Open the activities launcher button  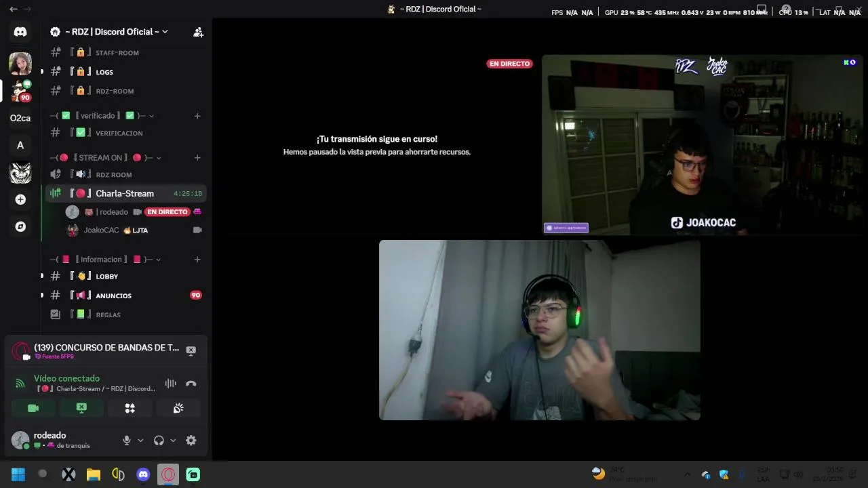coord(130,408)
